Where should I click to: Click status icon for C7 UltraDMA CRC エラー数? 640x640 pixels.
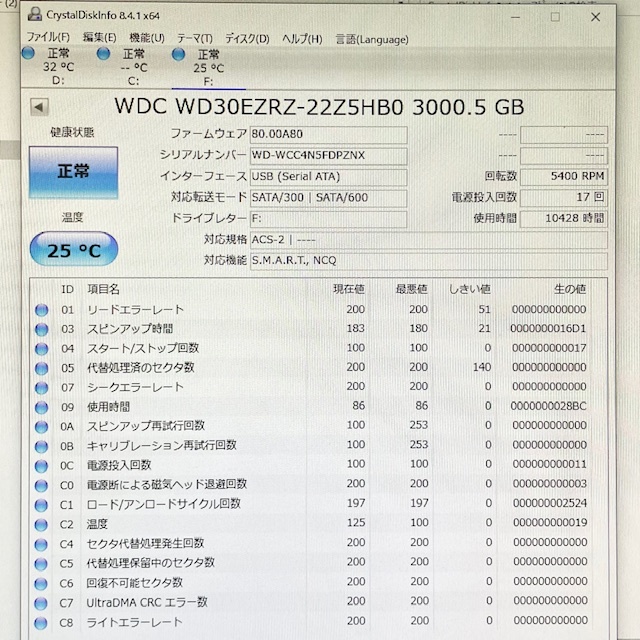[x=41, y=603]
